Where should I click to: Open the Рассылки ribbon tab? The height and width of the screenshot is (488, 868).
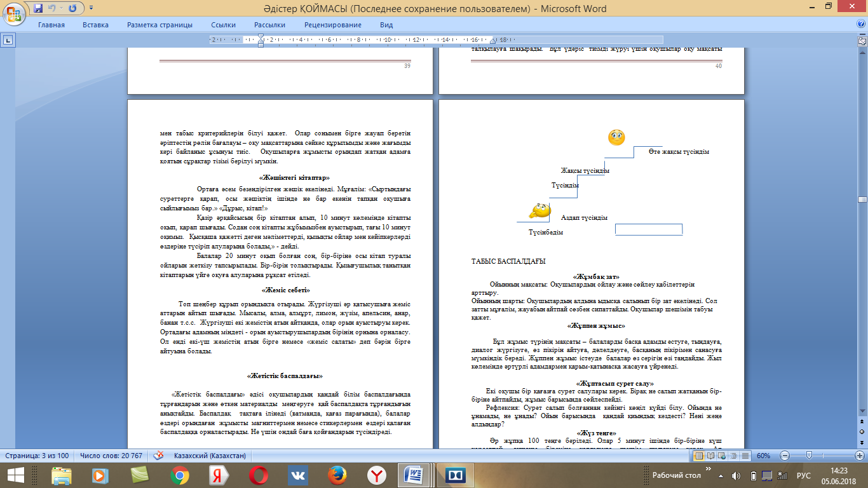pos(270,25)
